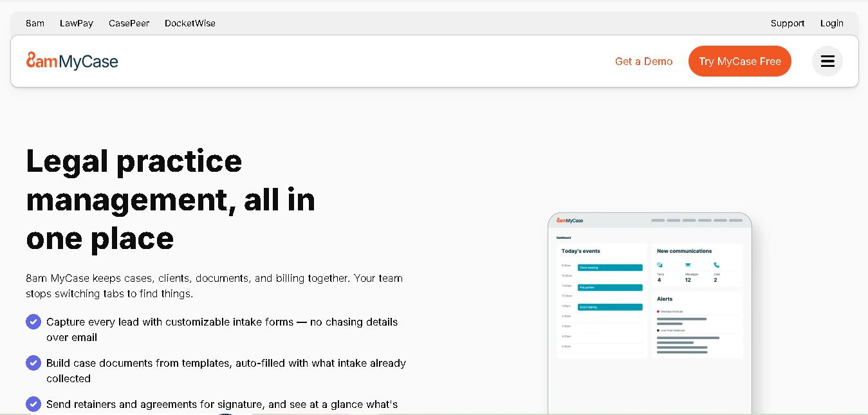This screenshot has height=415, width=868.
Task: Click the check icon beside case documents bullet
Action: click(33, 363)
